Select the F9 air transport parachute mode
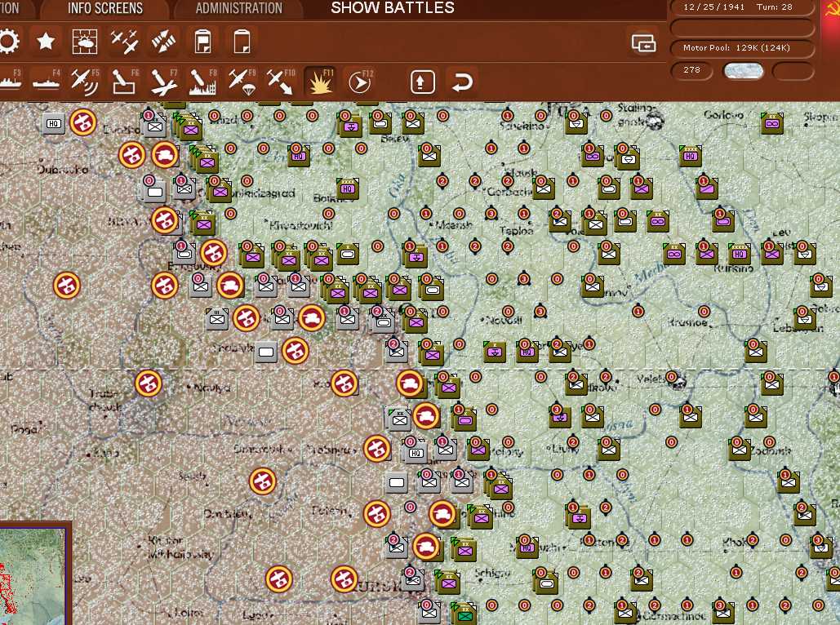840x625 pixels. click(x=242, y=82)
